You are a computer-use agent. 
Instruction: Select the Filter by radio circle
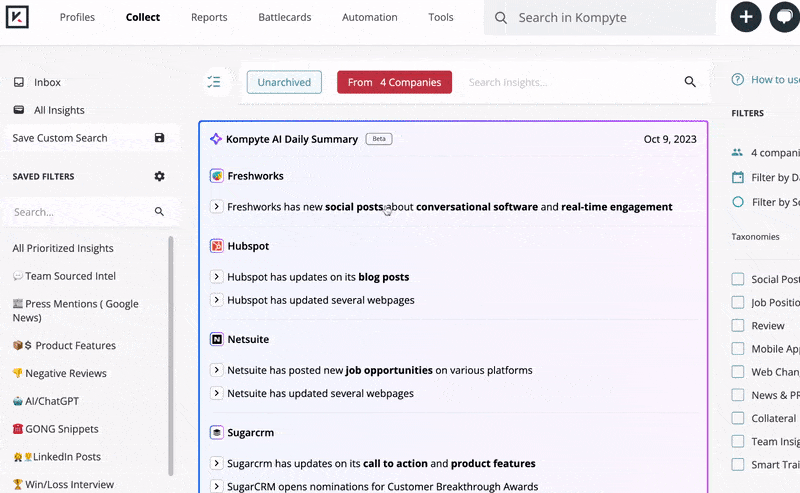(x=738, y=202)
